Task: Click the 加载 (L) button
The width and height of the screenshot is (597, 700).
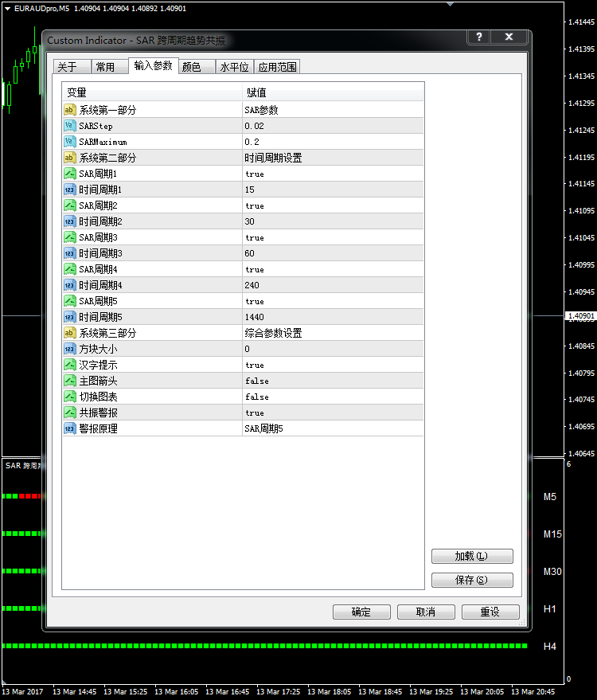Action: click(x=472, y=556)
